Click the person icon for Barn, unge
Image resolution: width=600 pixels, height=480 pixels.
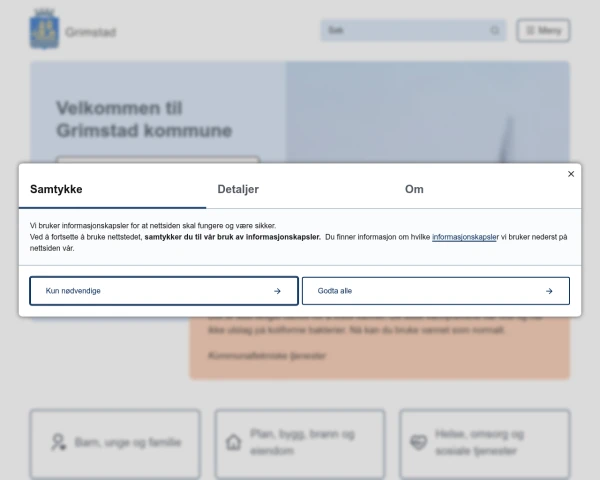click(x=59, y=442)
